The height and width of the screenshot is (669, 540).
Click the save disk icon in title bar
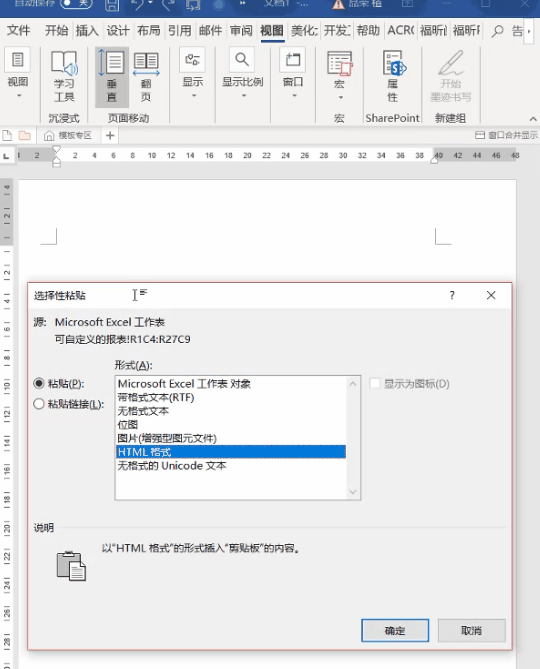click(112, 4)
